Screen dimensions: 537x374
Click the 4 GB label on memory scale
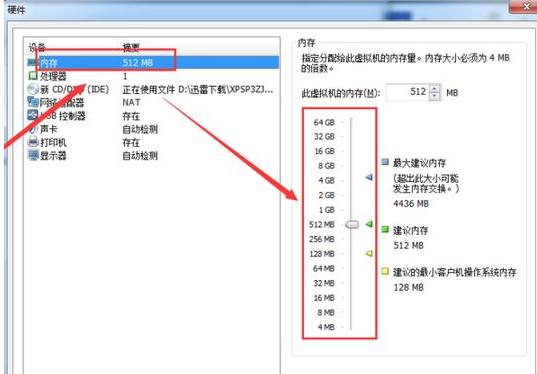[x=326, y=180]
